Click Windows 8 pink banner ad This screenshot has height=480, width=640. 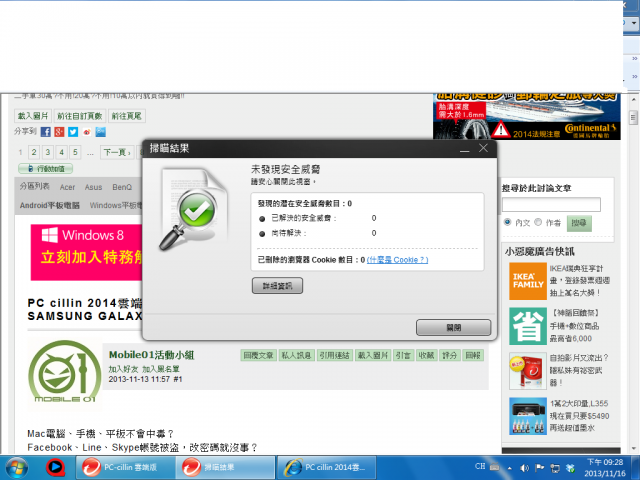(86, 252)
